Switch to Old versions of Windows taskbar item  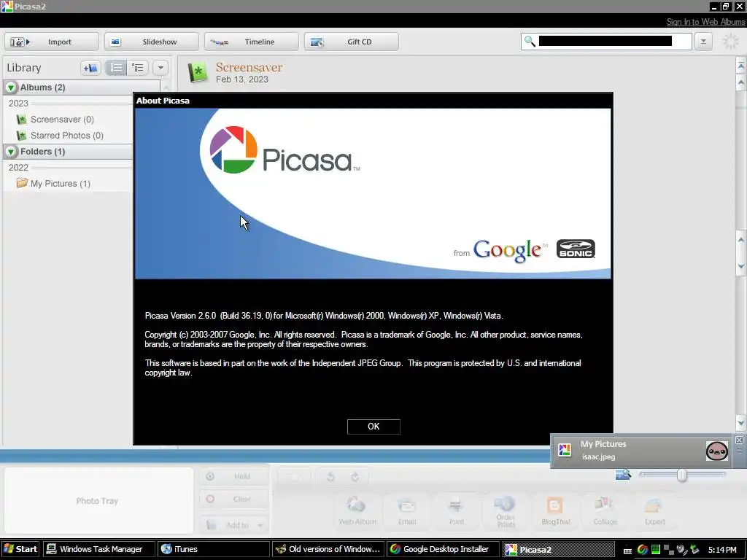(328, 549)
